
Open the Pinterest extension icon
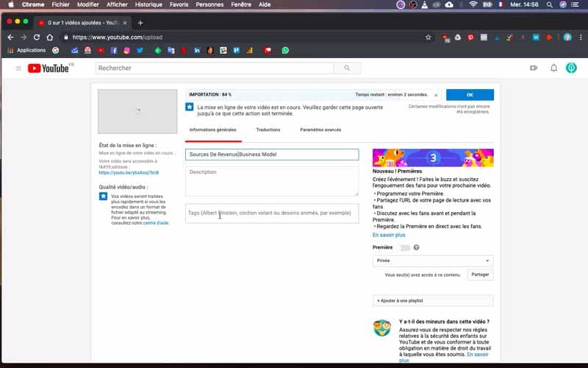point(470,38)
